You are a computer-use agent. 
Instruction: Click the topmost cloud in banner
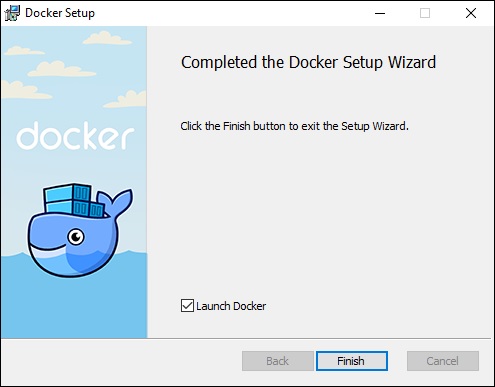click(107, 38)
